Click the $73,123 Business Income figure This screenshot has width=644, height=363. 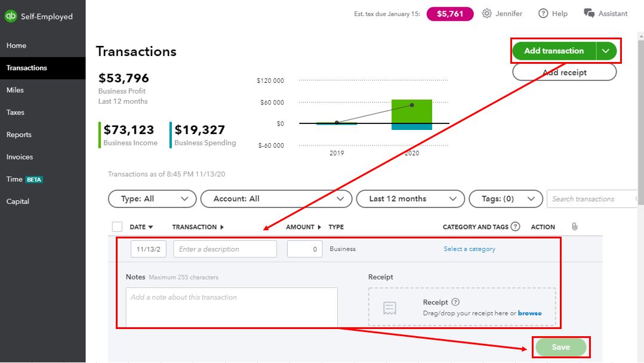click(129, 130)
